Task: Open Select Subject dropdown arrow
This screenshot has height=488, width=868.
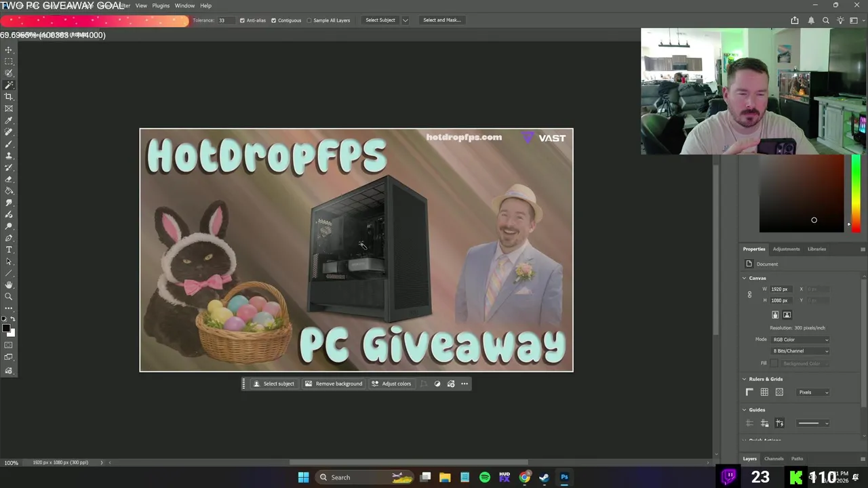Action: coord(406,20)
